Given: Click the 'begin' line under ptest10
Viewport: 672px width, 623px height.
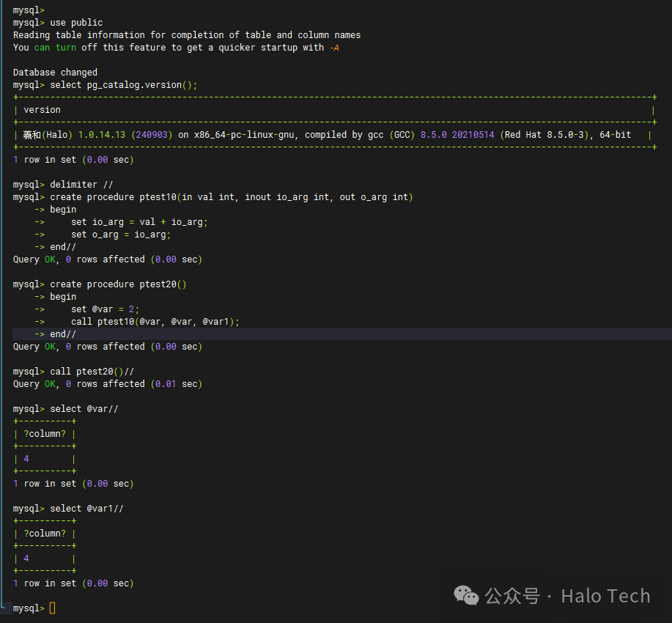Looking at the screenshot, I should (63, 210).
